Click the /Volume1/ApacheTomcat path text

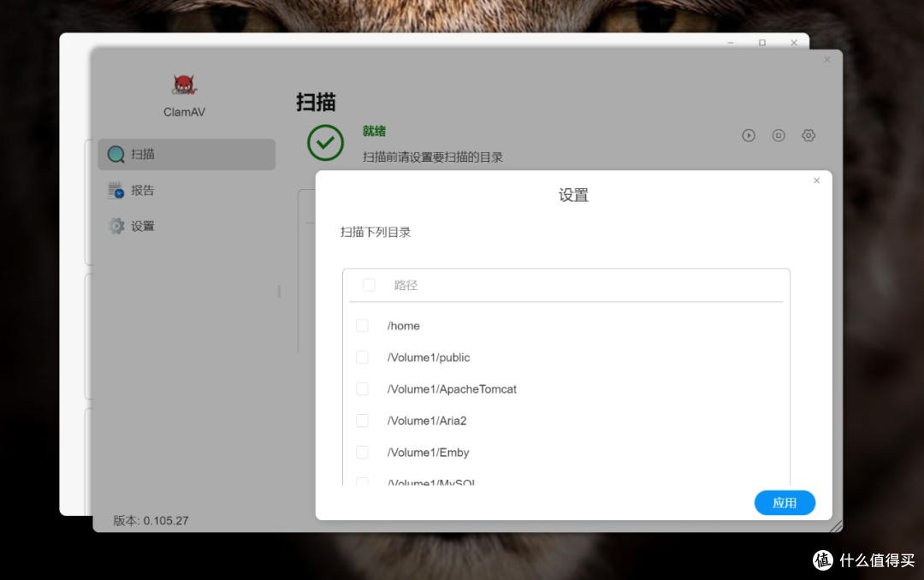pos(452,389)
